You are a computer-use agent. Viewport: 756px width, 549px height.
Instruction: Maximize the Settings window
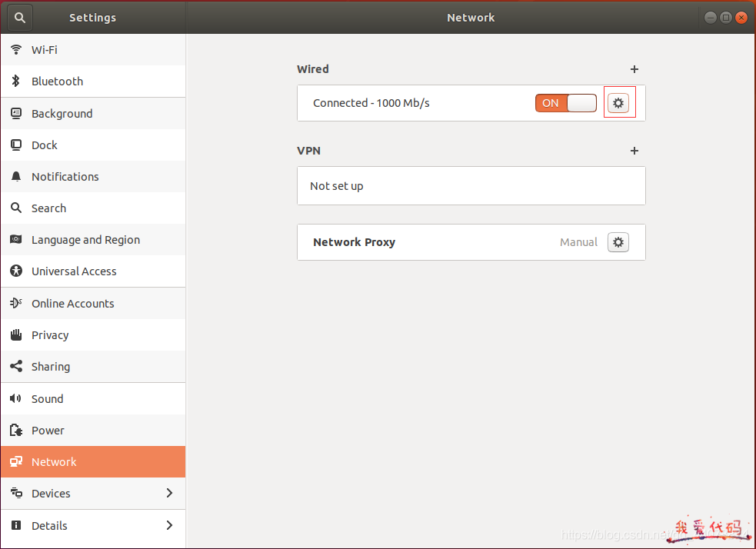726,18
